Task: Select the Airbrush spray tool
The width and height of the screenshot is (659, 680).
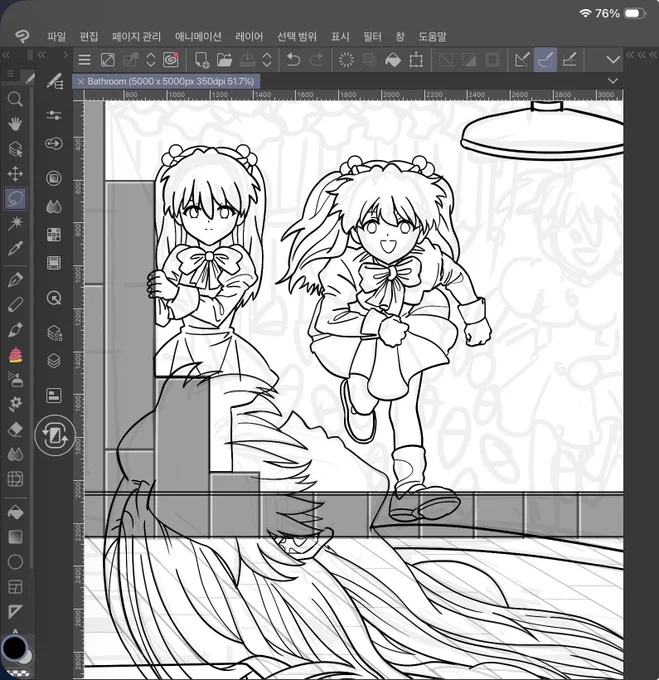Action: point(15,379)
